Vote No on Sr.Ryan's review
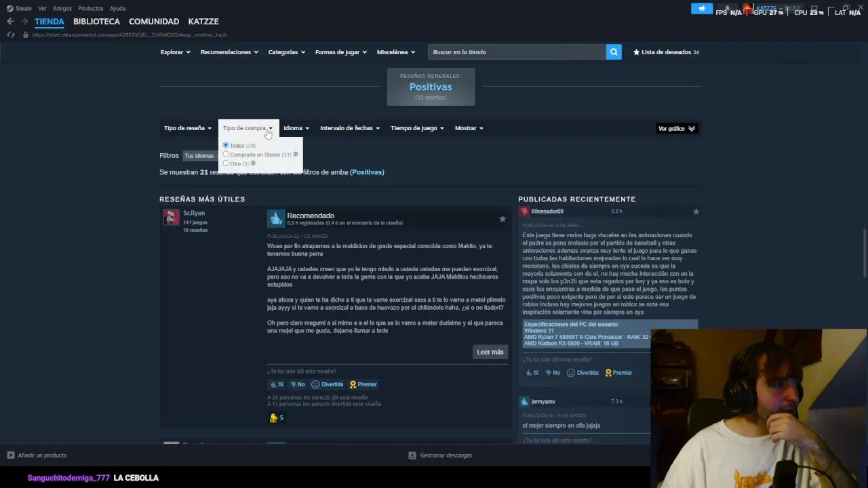This screenshot has width=868, height=488. [x=298, y=384]
